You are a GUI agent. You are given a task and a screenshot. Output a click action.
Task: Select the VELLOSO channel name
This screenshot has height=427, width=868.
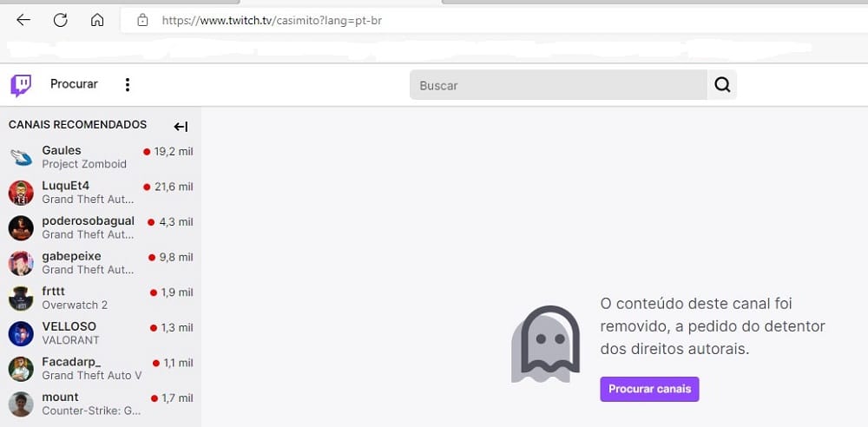tap(69, 326)
